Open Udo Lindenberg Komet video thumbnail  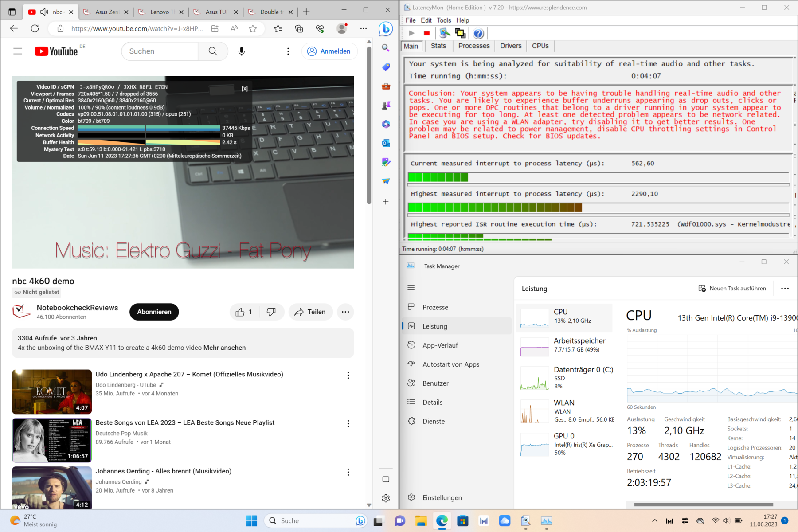[x=52, y=392]
